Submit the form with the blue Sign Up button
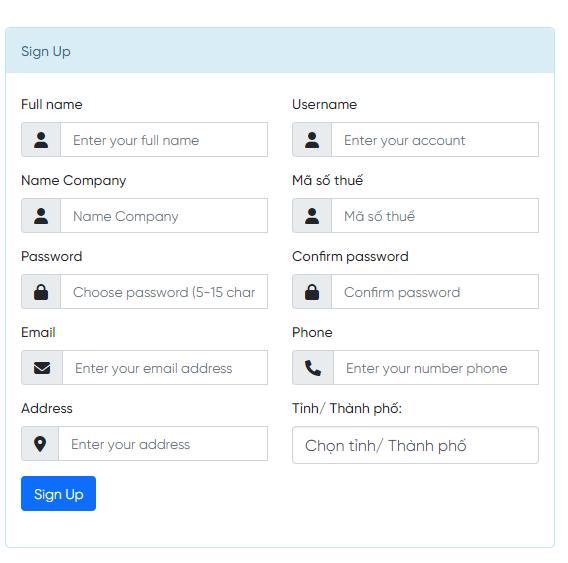Viewport: 568px width, 563px height. pyautogui.click(x=58, y=494)
